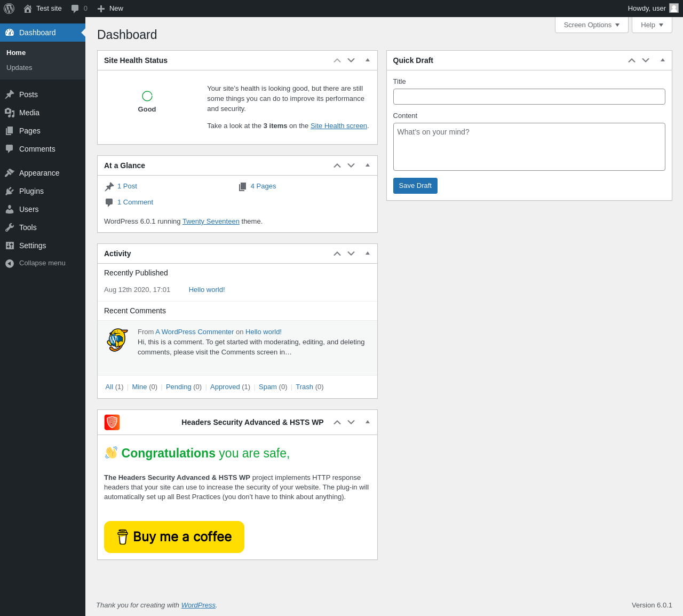
Task: Move Quick Draft widget down
Action: [646, 60]
